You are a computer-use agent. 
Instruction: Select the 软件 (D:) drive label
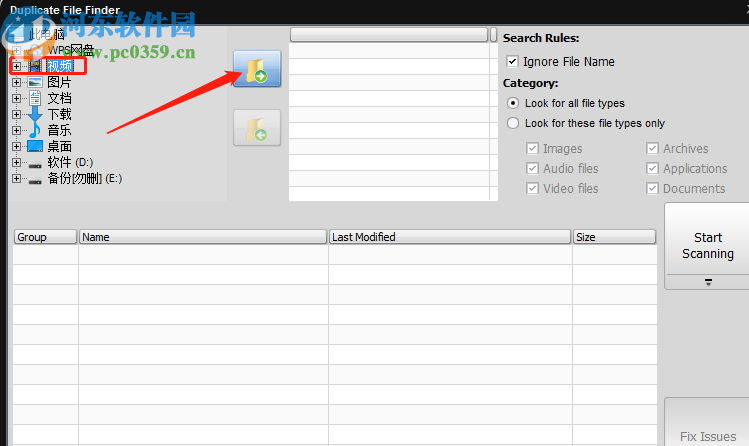click(x=70, y=162)
